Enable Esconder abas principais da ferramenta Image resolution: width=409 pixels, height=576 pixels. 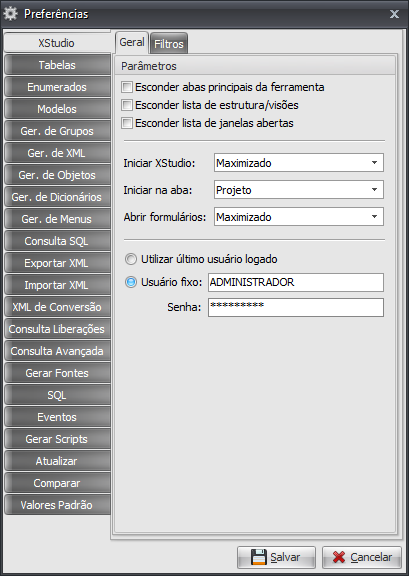coord(127,87)
